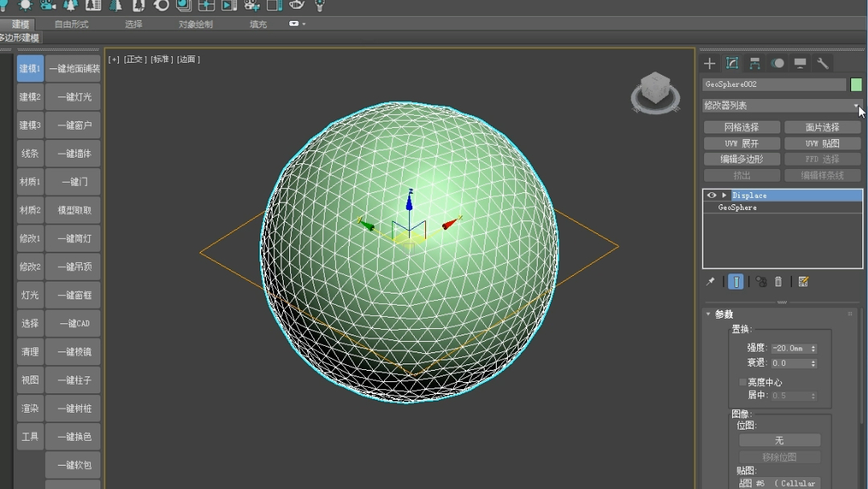Toggle visibility of the Displace modifier
Screen dimensions: 868x489
[x=710, y=195]
